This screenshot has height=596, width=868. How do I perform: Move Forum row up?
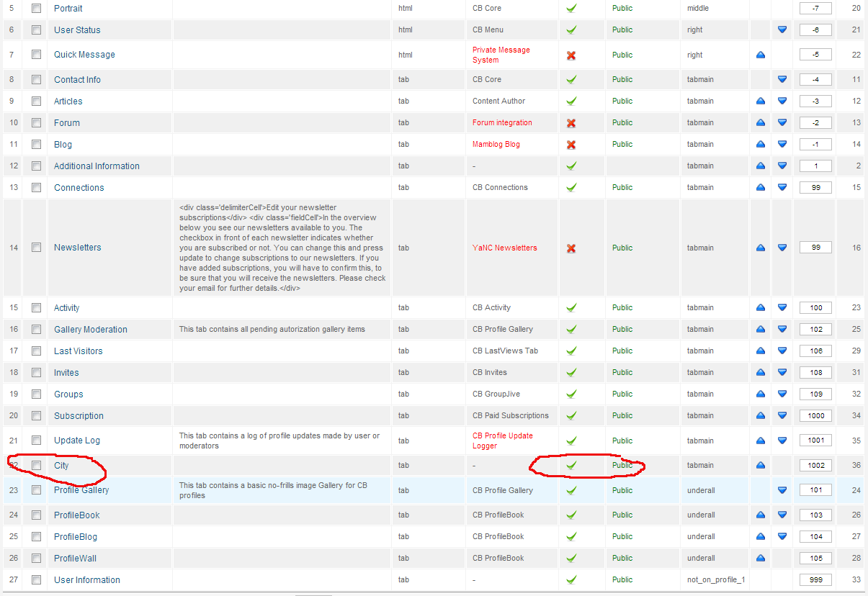pyautogui.click(x=761, y=123)
